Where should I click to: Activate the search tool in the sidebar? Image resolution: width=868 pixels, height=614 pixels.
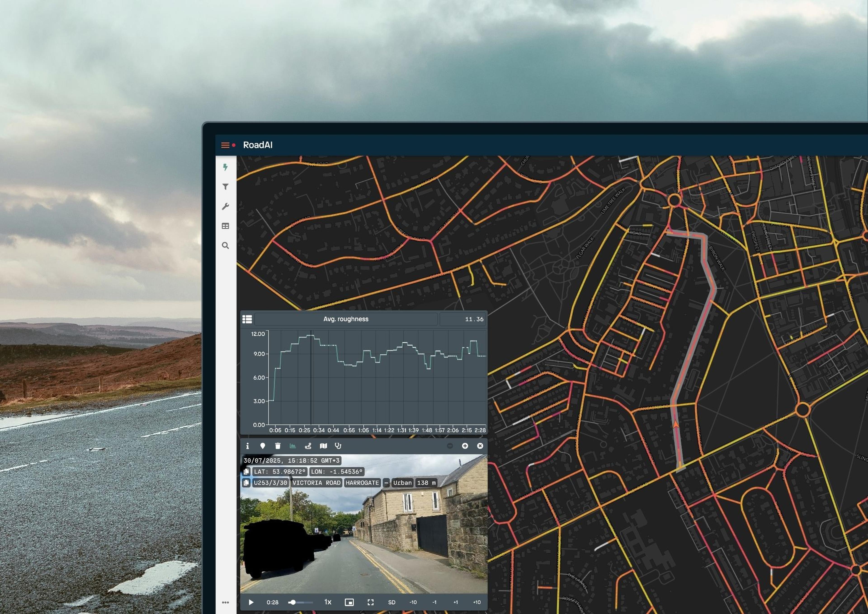[226, 245]
